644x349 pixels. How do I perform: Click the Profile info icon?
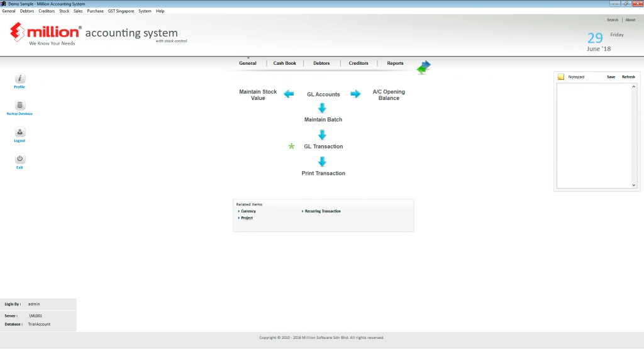point(19,79)
